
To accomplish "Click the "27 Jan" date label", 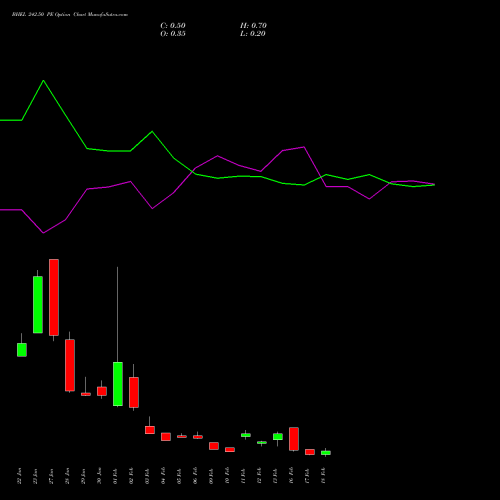I will 51,476.
